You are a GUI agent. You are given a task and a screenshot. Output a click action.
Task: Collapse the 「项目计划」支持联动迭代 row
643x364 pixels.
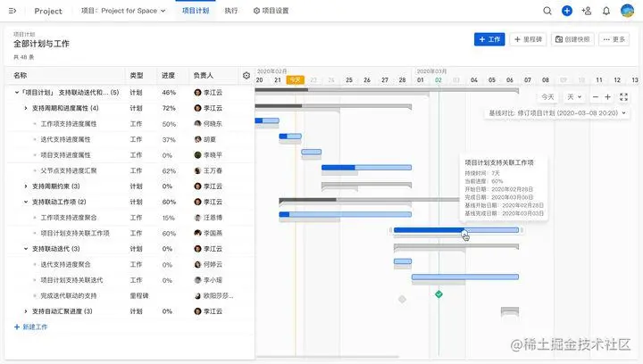(17, 93)
